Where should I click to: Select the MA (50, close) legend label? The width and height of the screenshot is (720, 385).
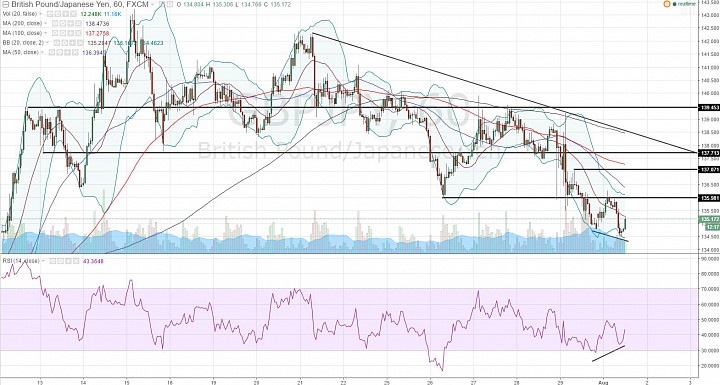[x=21, y=52]
